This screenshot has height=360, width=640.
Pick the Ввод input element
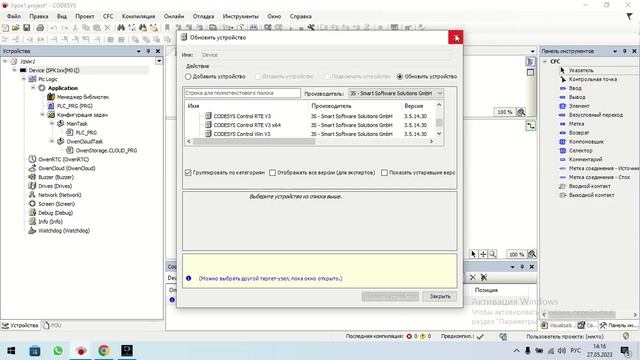tap(575, 88)
